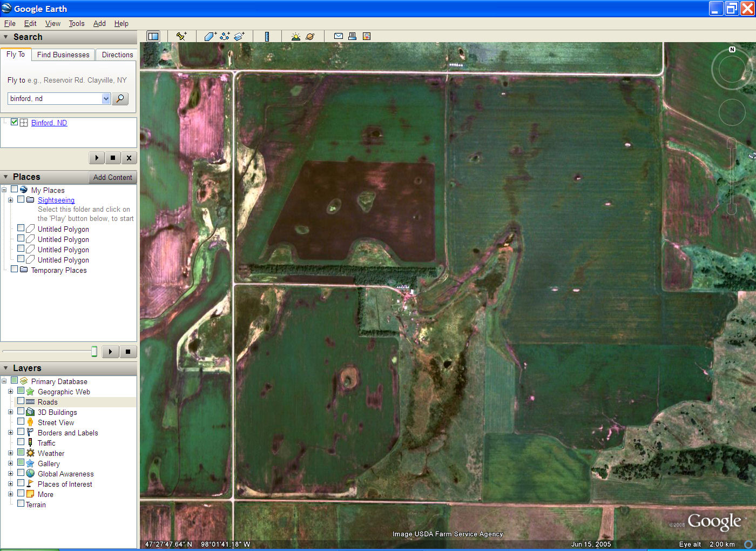Add an image overlay from the toolbar
The image size is (756, 551).
coord(239,36)
